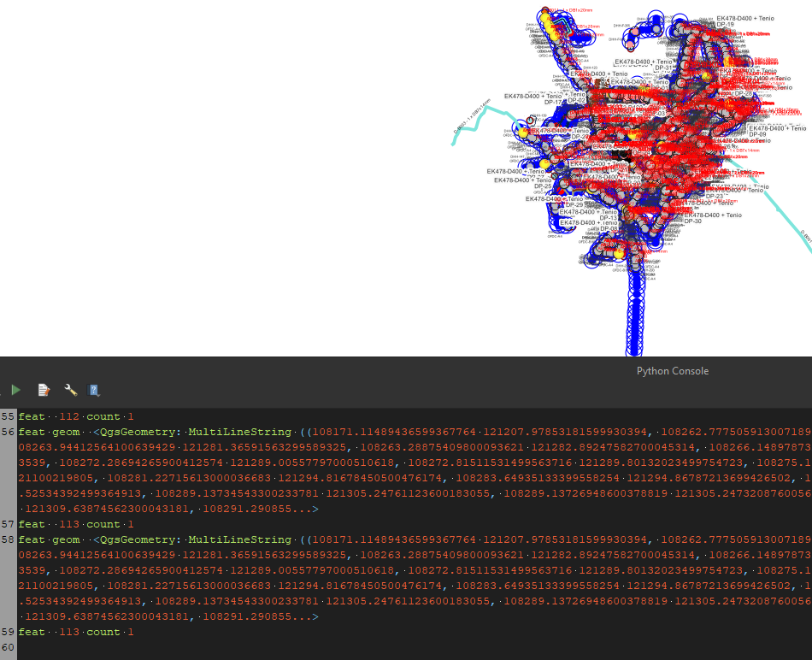Open Python Console options with the wrench icon
Image resolution: width=812 pixels, height=660 pixels.
(x=71, y=390)
